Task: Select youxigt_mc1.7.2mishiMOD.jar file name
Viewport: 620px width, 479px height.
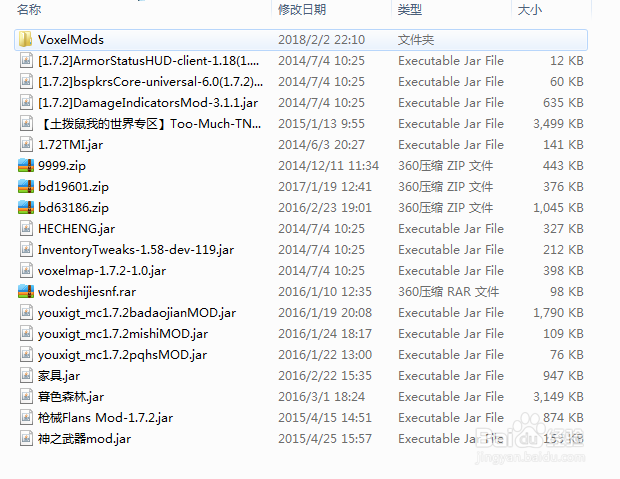Action: point(123,334)
